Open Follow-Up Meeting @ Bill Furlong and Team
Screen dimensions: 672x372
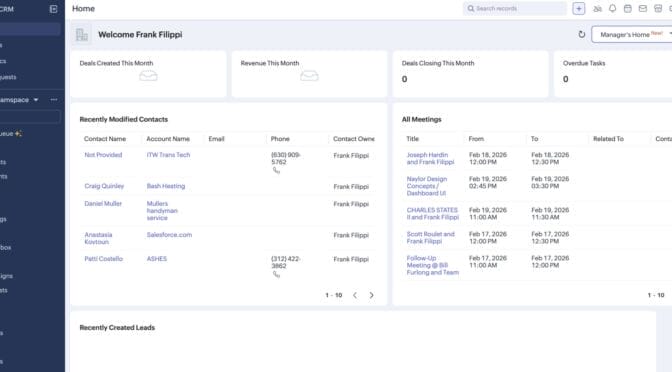(432, 265)
